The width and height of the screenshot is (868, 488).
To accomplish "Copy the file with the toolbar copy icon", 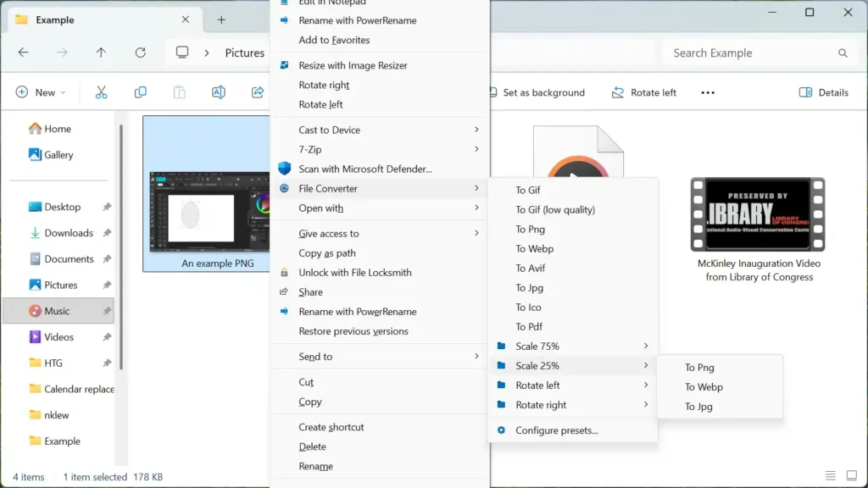I will tap(140, 92).
